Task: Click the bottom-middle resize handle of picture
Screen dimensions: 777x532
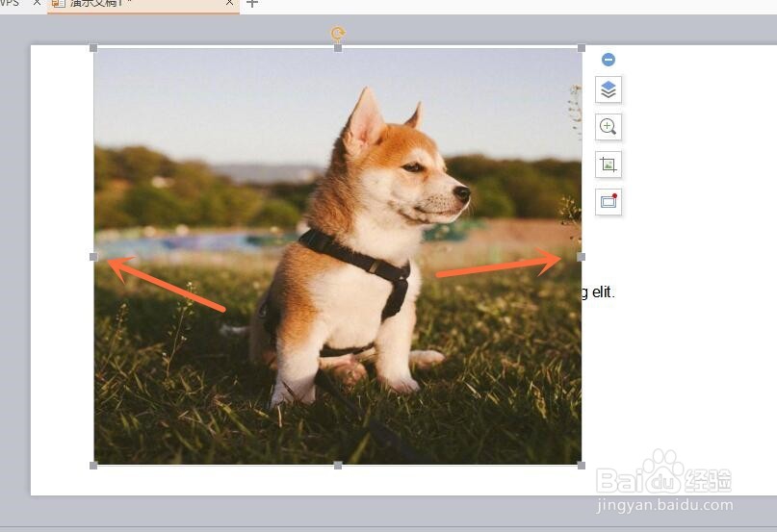Action: tap(338, 465)
